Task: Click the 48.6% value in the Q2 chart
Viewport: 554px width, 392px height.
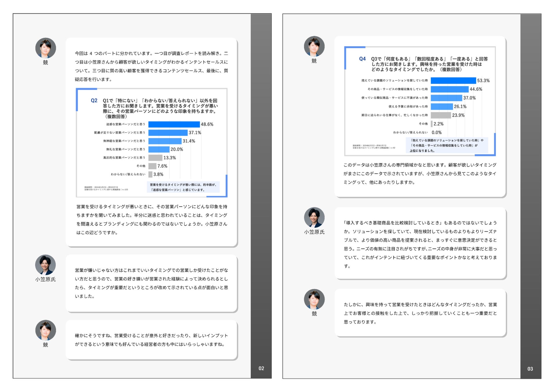Action: tap(207, 124)
